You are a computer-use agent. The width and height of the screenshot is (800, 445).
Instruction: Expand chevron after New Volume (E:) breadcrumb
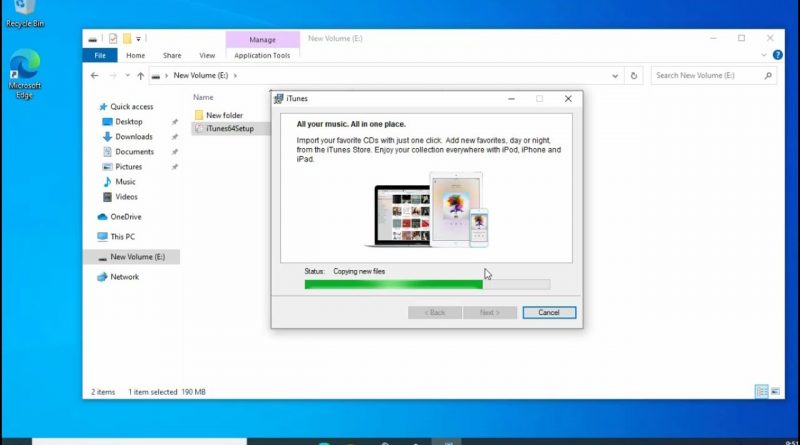235,76
